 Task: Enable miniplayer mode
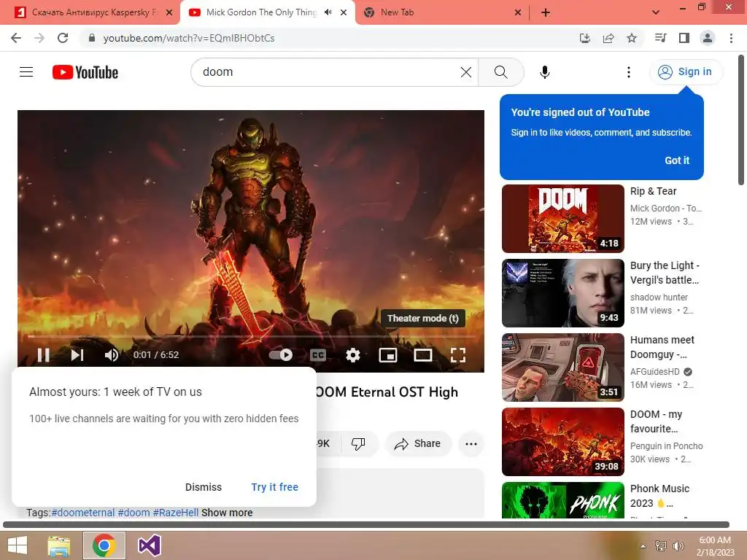click(388, 355)
